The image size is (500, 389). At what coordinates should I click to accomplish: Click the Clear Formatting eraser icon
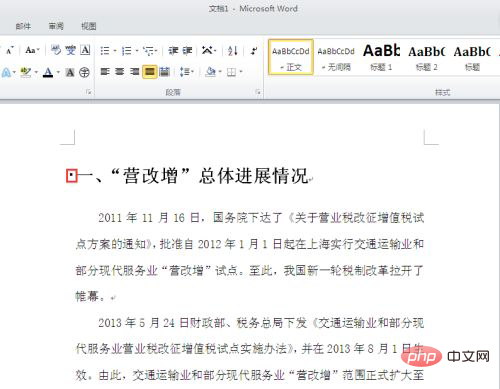[x=56, y=50]
